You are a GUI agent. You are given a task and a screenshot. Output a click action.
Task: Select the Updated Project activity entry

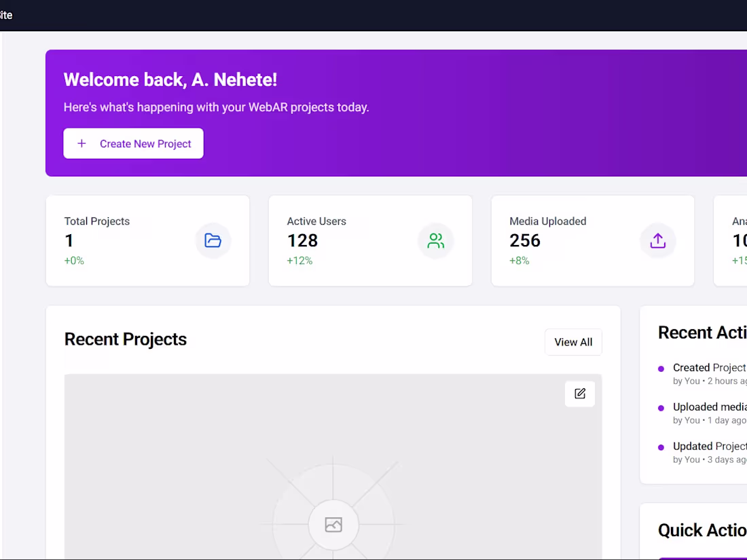(706, 452)
